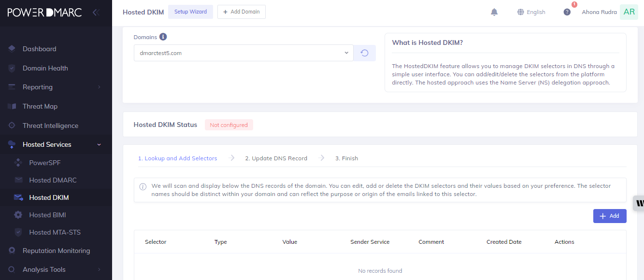Open the English language selector
Image resolution: width=644 pixels, height=280 pixels.
click(x=531, y=12)
